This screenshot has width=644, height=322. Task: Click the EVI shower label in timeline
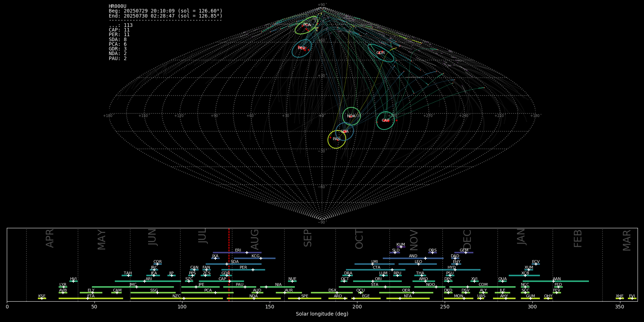[x=632, y=296]
